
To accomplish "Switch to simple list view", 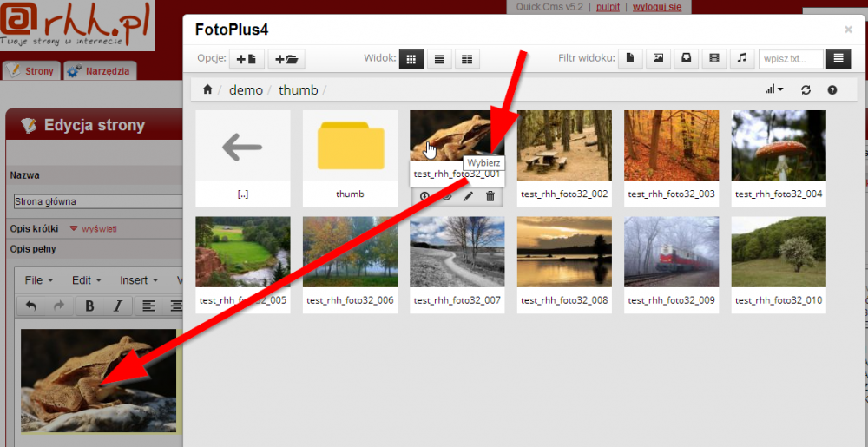I will (439, 59).
